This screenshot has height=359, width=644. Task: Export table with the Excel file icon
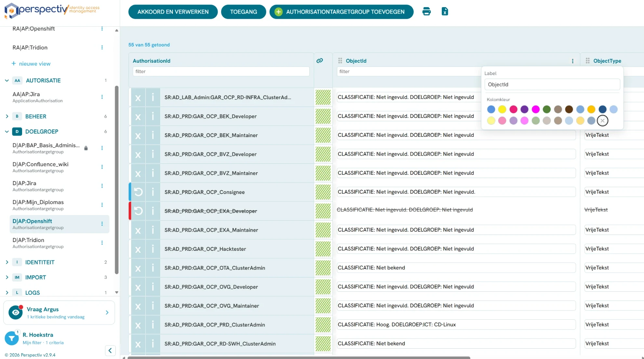click(445, 12)
